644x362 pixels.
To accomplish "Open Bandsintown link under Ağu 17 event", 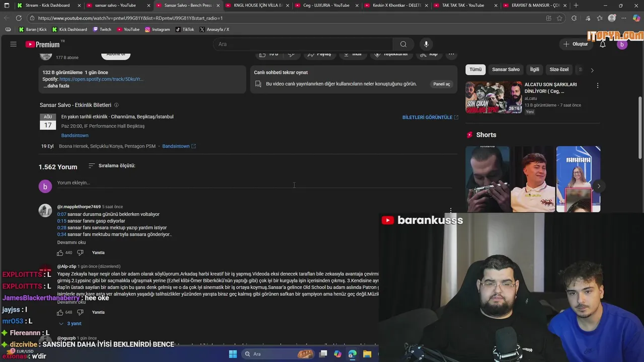I will click(74, 136).
